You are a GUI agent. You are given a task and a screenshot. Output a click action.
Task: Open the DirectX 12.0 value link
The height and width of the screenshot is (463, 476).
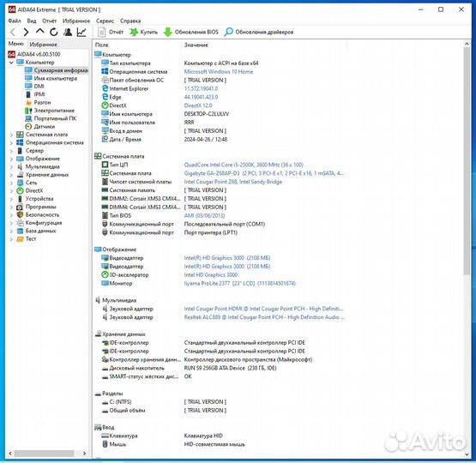pos(198,105)
